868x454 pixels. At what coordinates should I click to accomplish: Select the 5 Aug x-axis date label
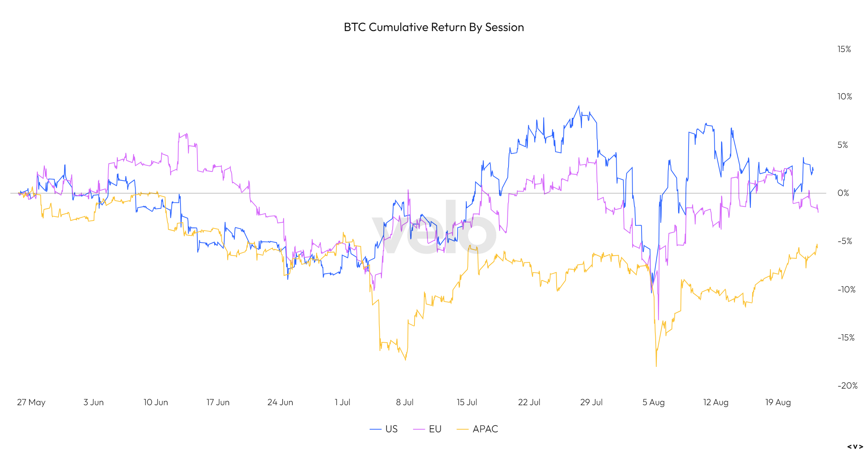653,402
